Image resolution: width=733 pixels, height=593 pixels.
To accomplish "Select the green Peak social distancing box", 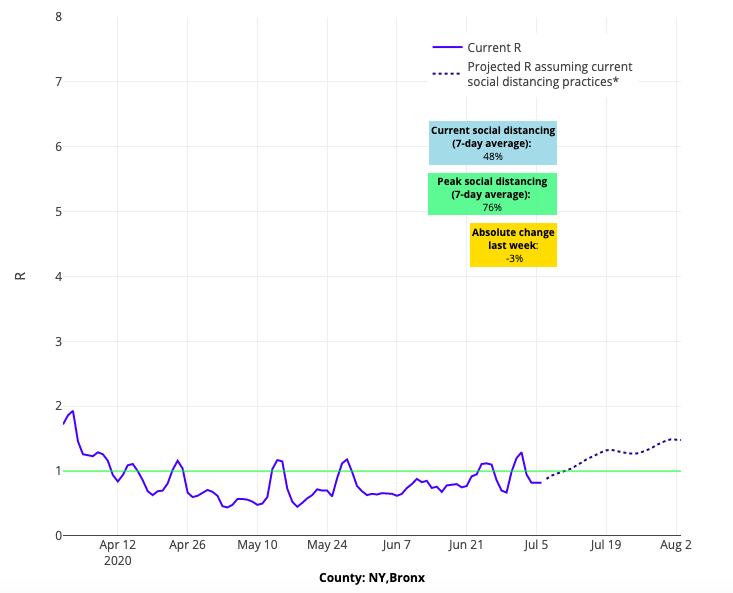I will click(x=492, y=194).
